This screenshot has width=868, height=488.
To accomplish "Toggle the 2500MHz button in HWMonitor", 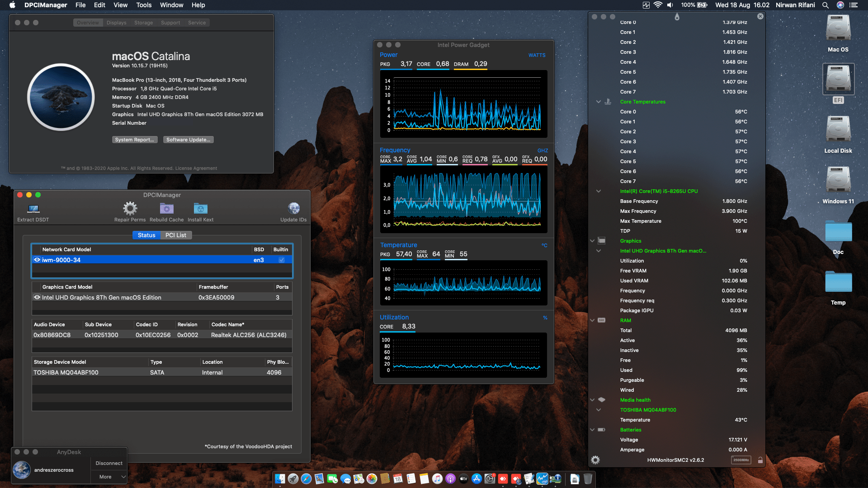I will tap(741, 460).
